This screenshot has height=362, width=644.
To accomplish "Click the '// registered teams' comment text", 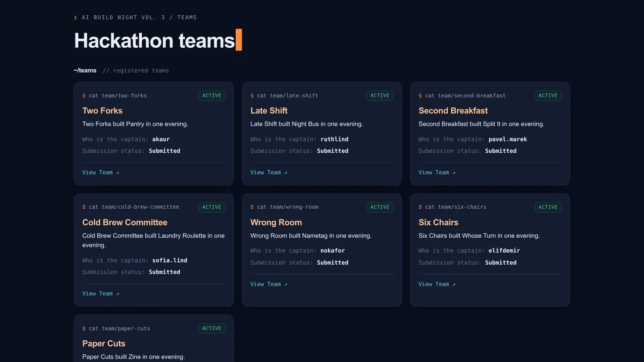I will (x=136, y=71).
